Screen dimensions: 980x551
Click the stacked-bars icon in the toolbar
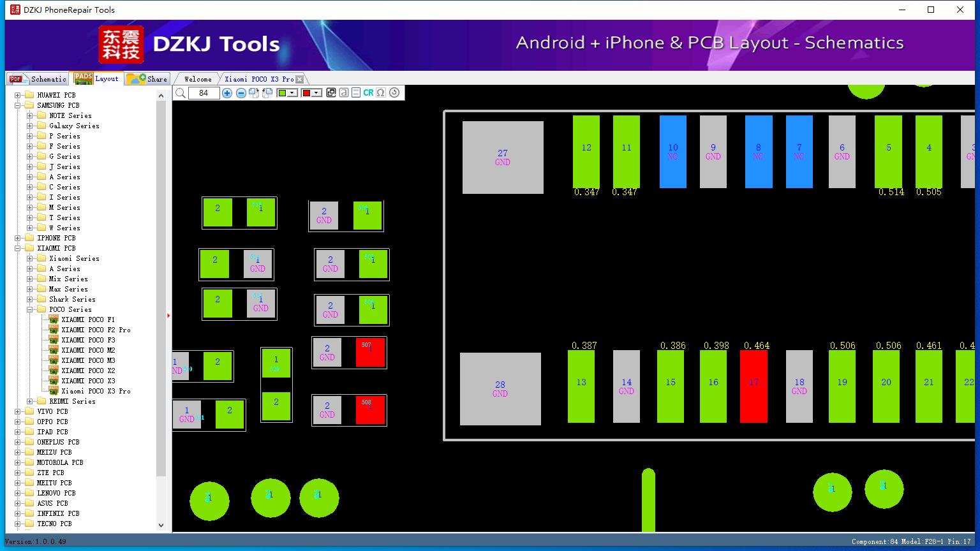356,93
